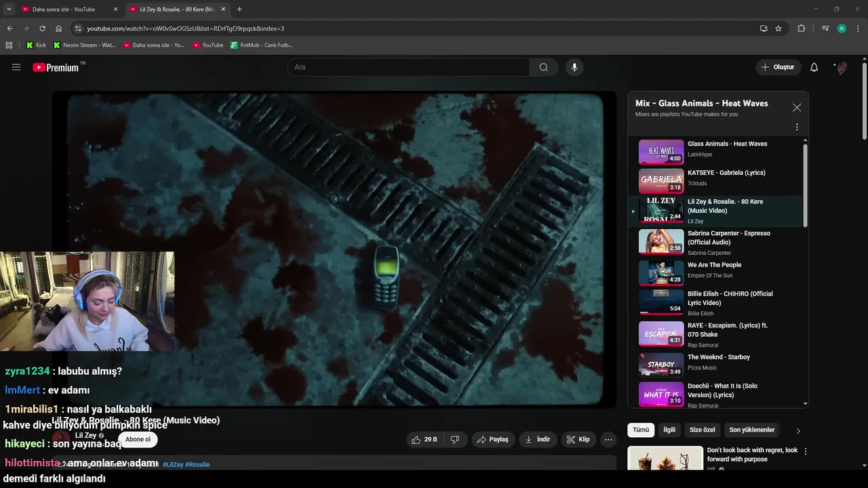This screenshot has width=868, height=488.
Task: Open the Nesrin Stream bookmark
Action: [84, 45]
